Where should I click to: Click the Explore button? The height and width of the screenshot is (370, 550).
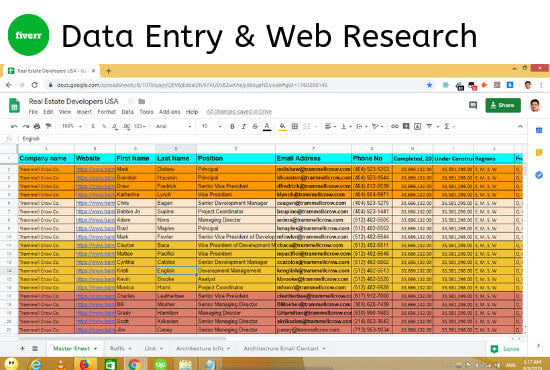coord(505,349)
